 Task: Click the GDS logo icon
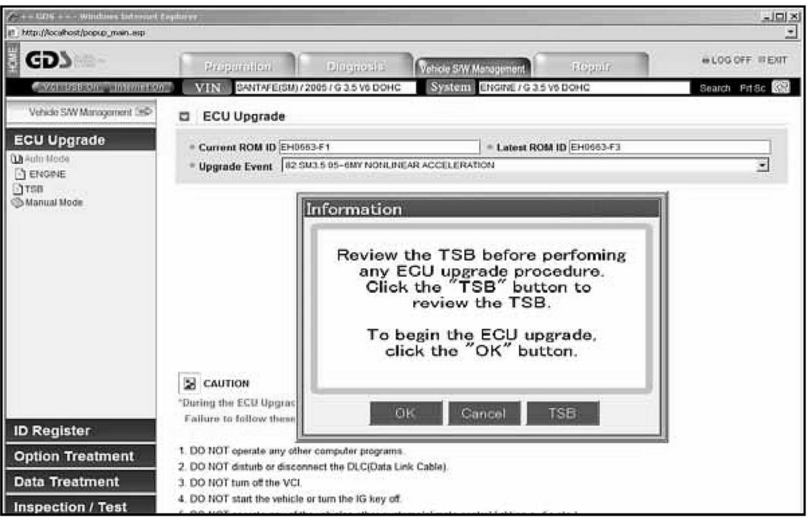pos(47,60)
